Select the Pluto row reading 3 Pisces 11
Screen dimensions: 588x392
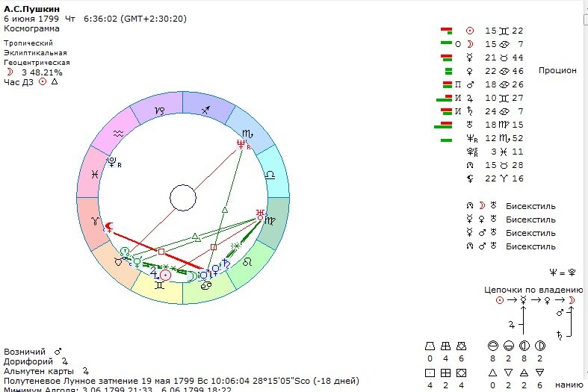pos(495,152)
